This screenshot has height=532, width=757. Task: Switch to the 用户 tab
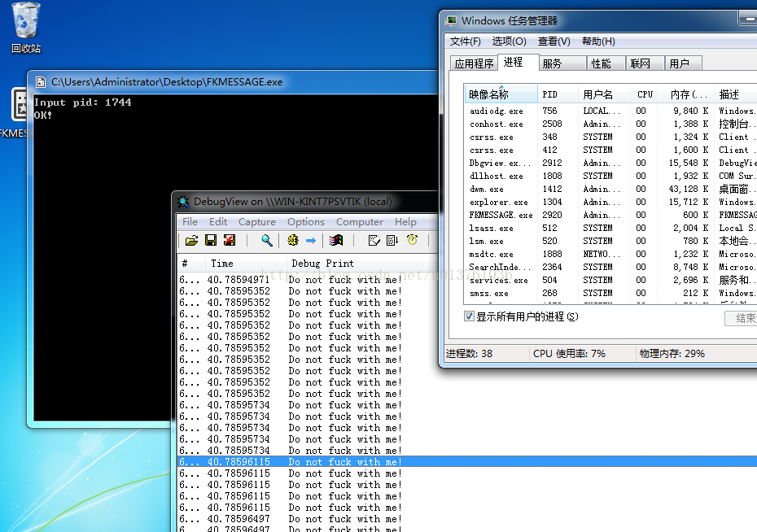(x=683, y=63)
